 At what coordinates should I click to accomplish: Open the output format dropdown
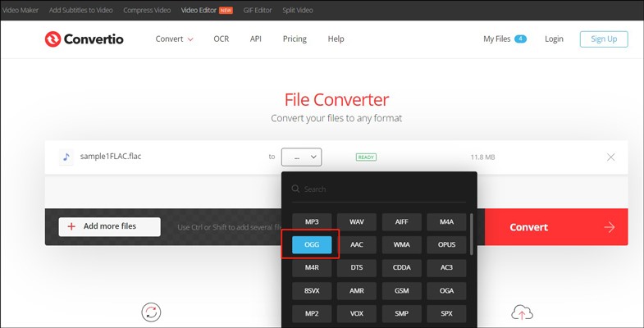point(301,157)
